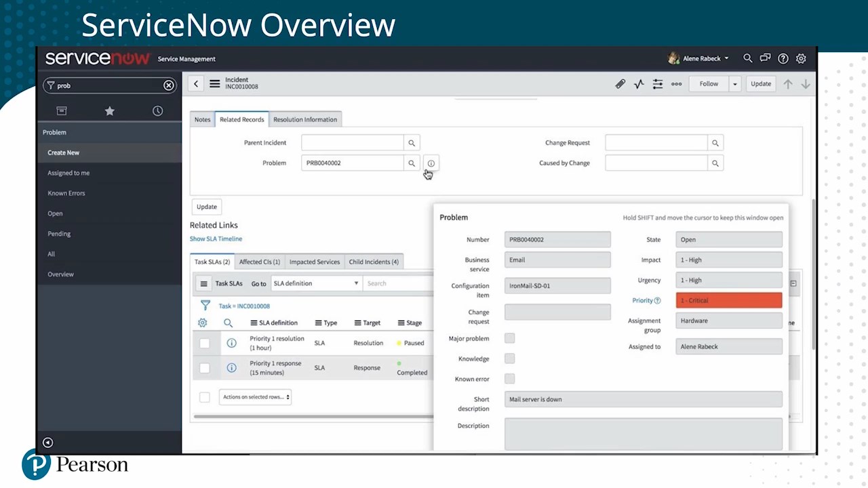Open the Help question mark icon
Image resolution: width=868 pixels, height=488 pixels.
783,59
